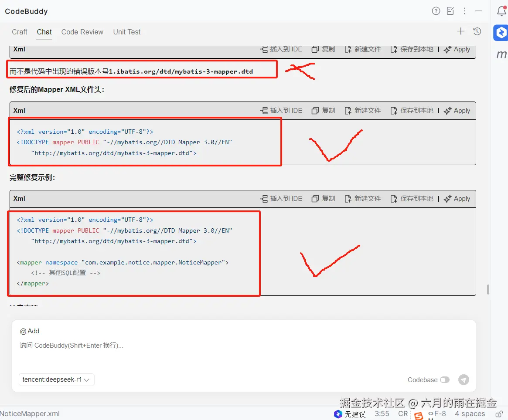Save Mapper XML header block to local

(412, 111)
